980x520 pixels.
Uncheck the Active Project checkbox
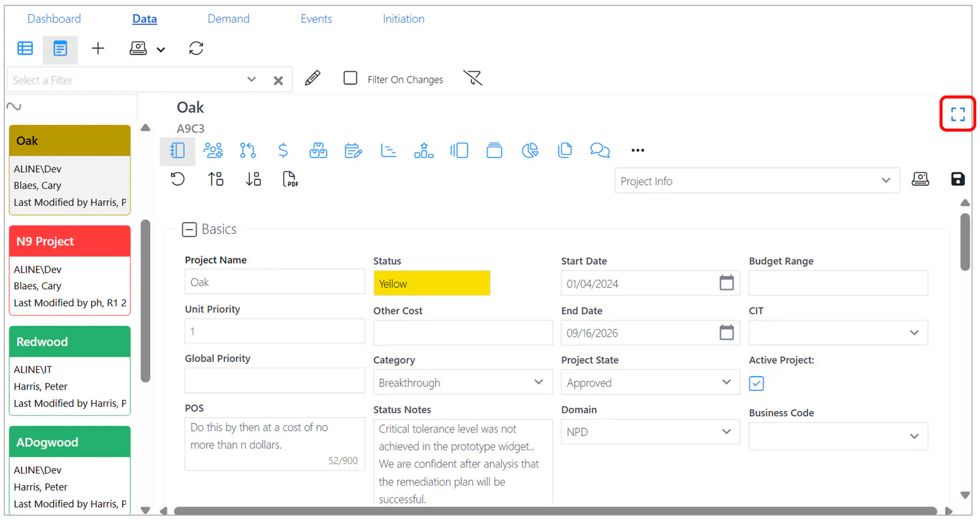[x=756, y=383]
